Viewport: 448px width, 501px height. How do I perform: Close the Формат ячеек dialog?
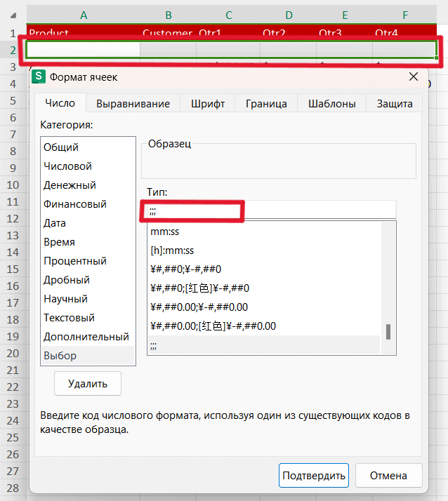pyautogui.click(x=414, y=76)
